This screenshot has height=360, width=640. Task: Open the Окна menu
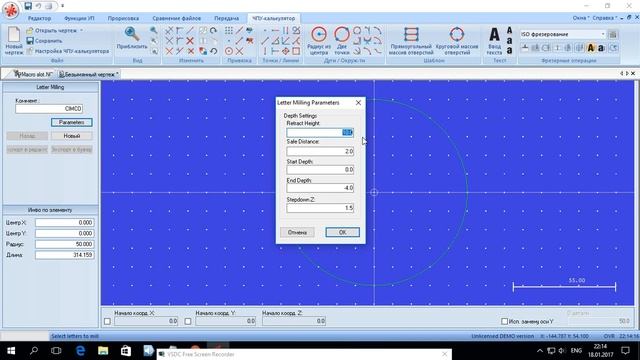coord(580,18)
